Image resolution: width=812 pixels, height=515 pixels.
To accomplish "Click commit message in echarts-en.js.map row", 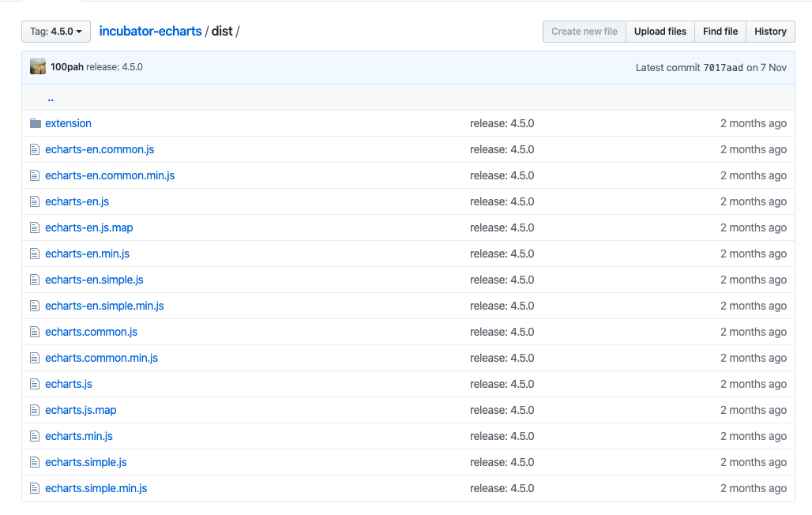I will [x=502, y=227].
